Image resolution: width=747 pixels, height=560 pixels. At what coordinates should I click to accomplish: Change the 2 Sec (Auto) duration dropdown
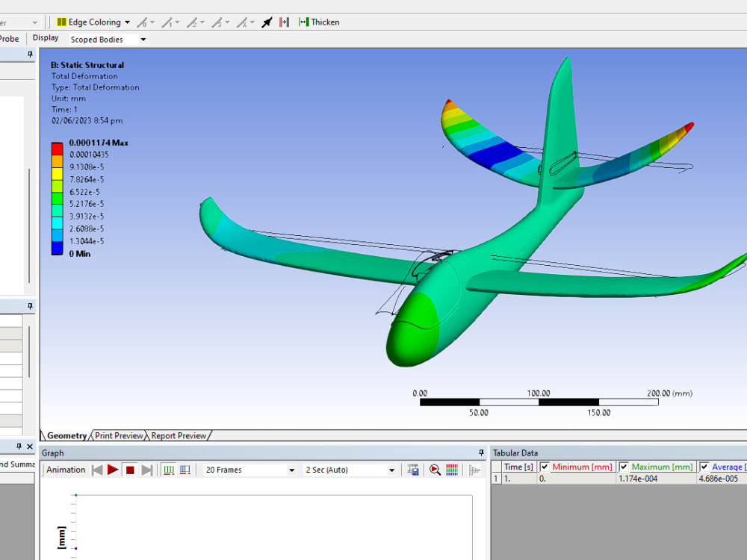(392, 470)
